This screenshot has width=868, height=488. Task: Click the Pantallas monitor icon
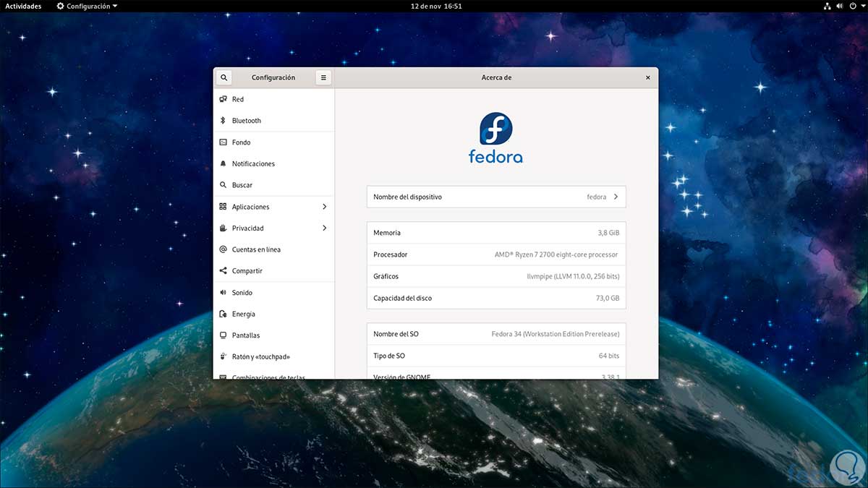(224, 335)
